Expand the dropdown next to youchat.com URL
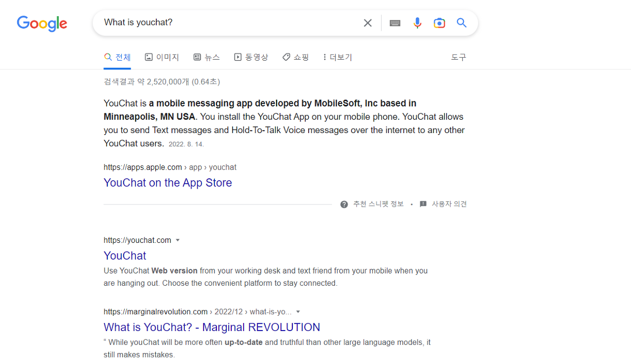 (178, 240)
